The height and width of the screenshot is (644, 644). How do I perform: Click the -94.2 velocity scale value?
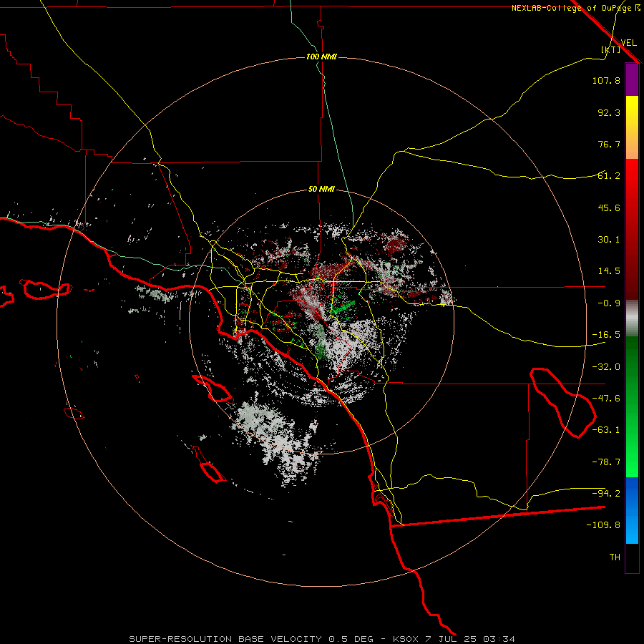coord(606,493)
